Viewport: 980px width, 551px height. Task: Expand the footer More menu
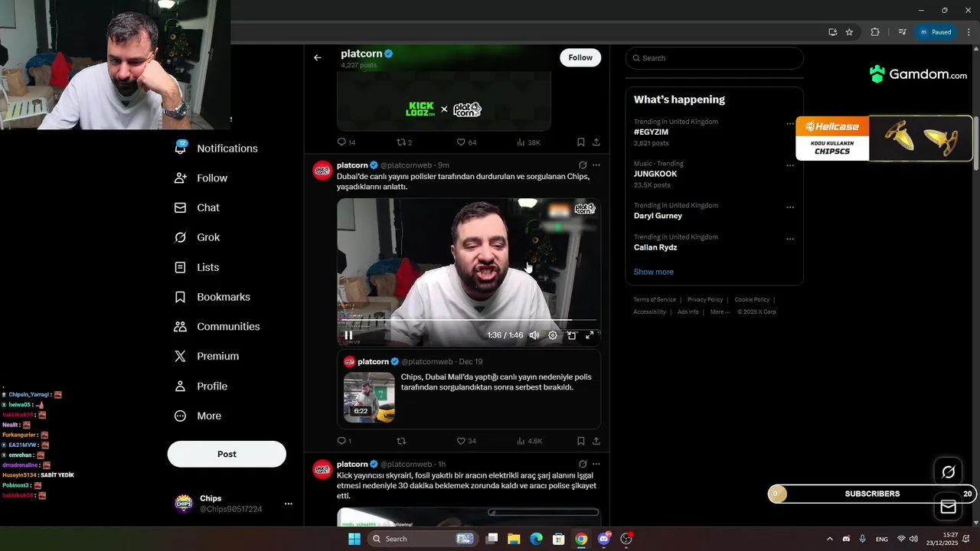coord(720,312)
